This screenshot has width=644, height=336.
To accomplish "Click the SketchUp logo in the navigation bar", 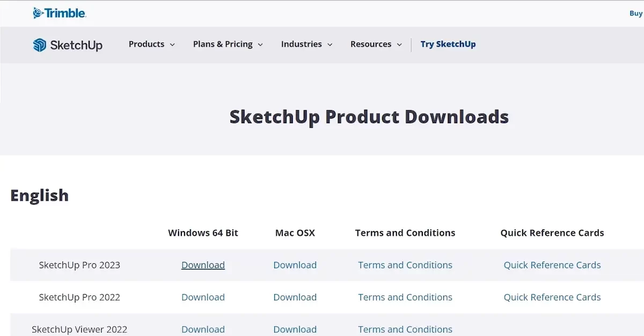I will click(x=68, y=45).
